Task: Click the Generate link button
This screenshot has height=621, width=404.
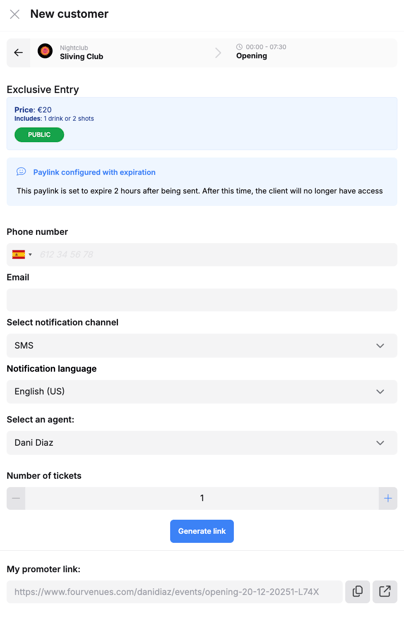Action: (202, 531)
